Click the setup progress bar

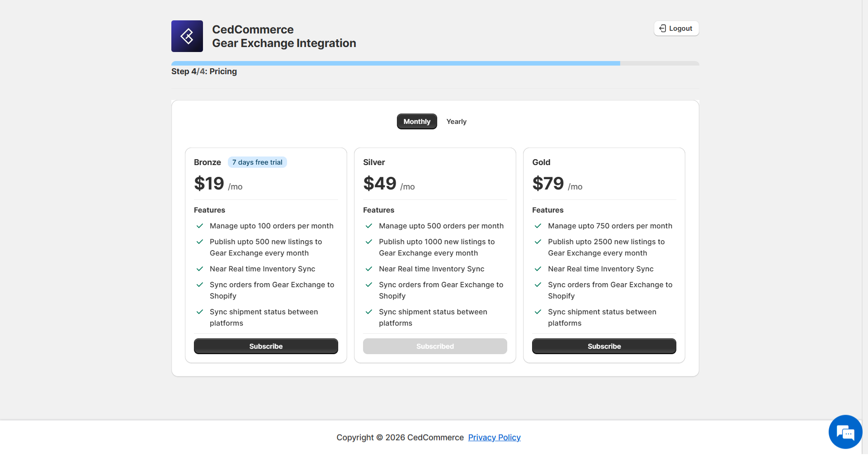[x=435, y=63]
